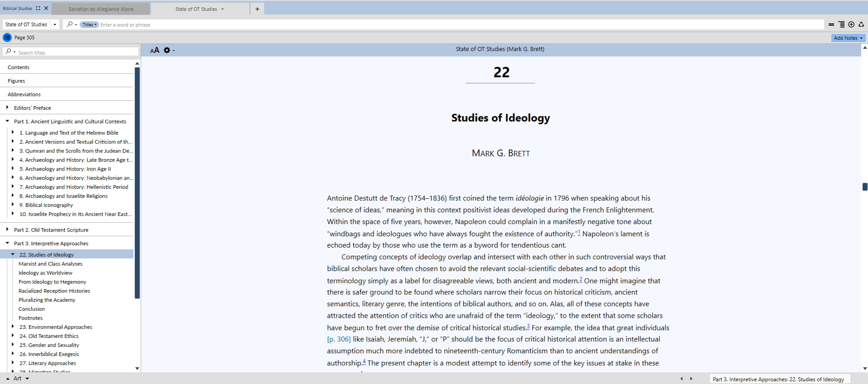The height and width of the screenshot is (384, 868).
Task: Open footnote 1 superscript link
Action: 579,232
